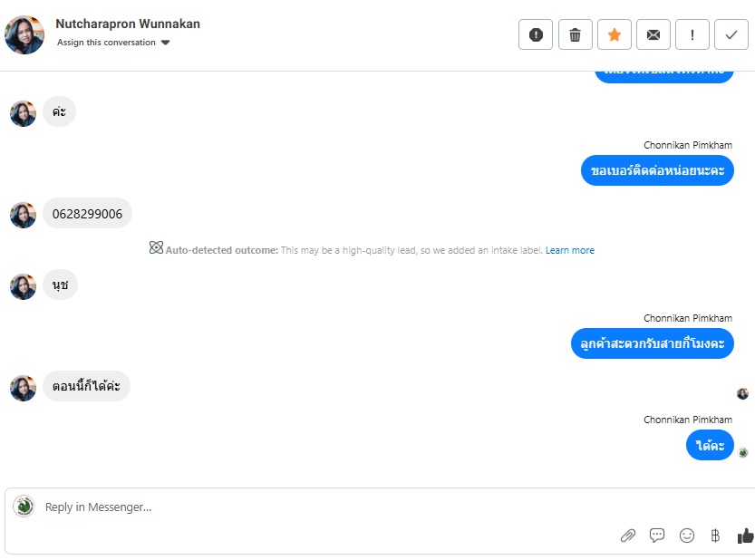This screenshot has width=755, height=560.
Task: Open saved replies speech bubble icon
Action: (657, 536)
